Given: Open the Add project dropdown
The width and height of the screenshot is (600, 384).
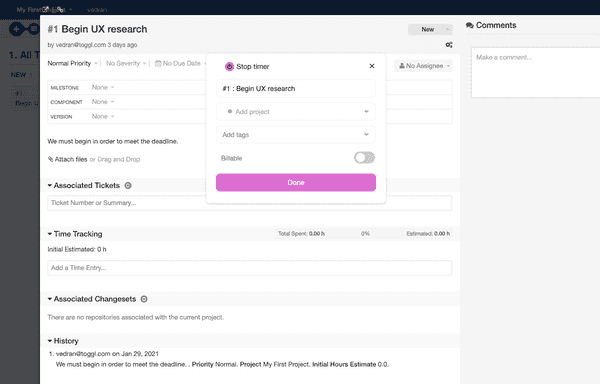Looking at the screenshot, I should (295, 112).
